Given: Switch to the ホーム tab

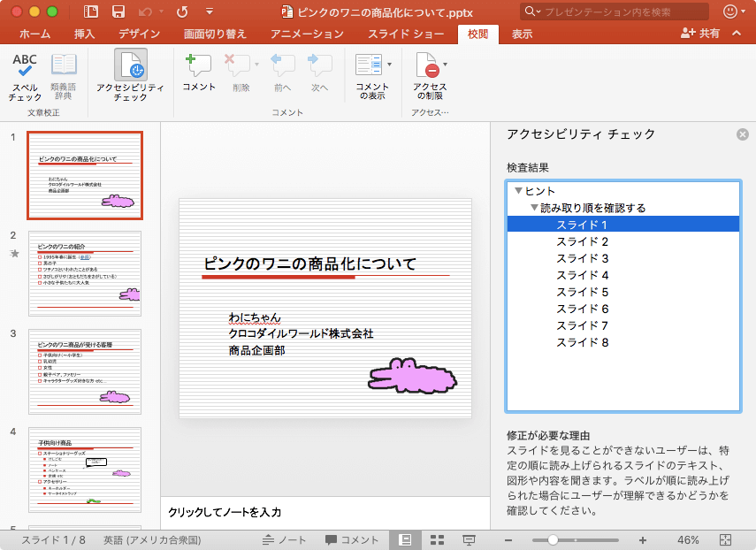Looking at the screenshot, I should (34, 34).
